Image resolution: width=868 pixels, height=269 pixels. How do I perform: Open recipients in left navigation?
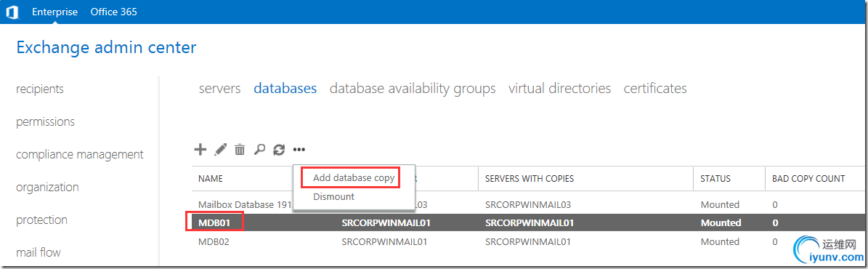click(x=40, y=89)
